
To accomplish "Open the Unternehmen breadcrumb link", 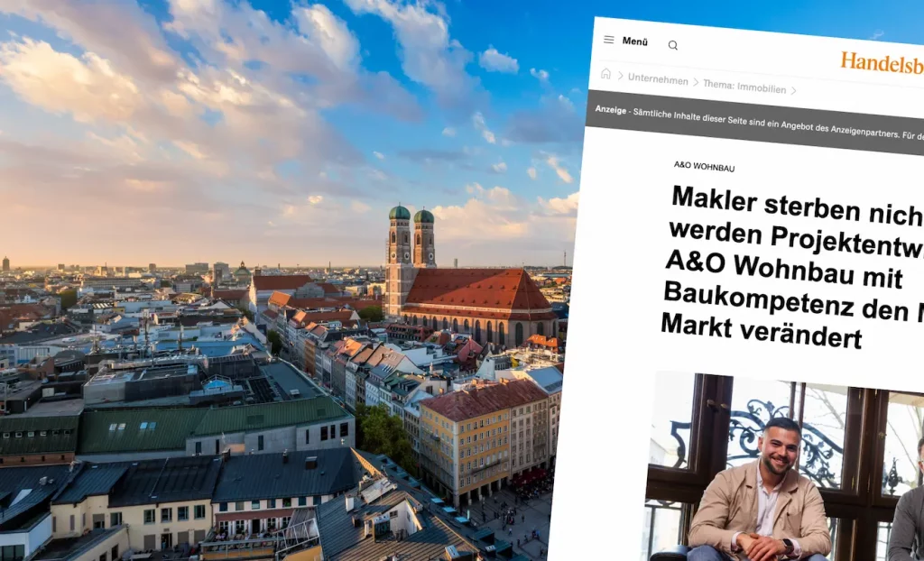I will (x=658, y=80).
